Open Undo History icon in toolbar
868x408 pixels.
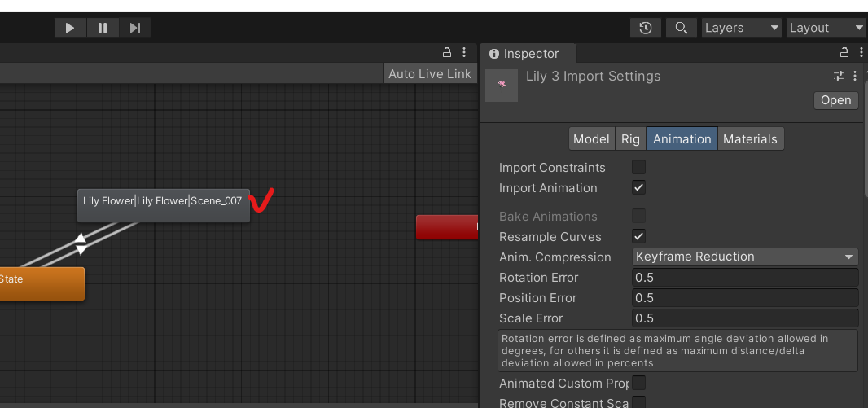coord(646,28)
